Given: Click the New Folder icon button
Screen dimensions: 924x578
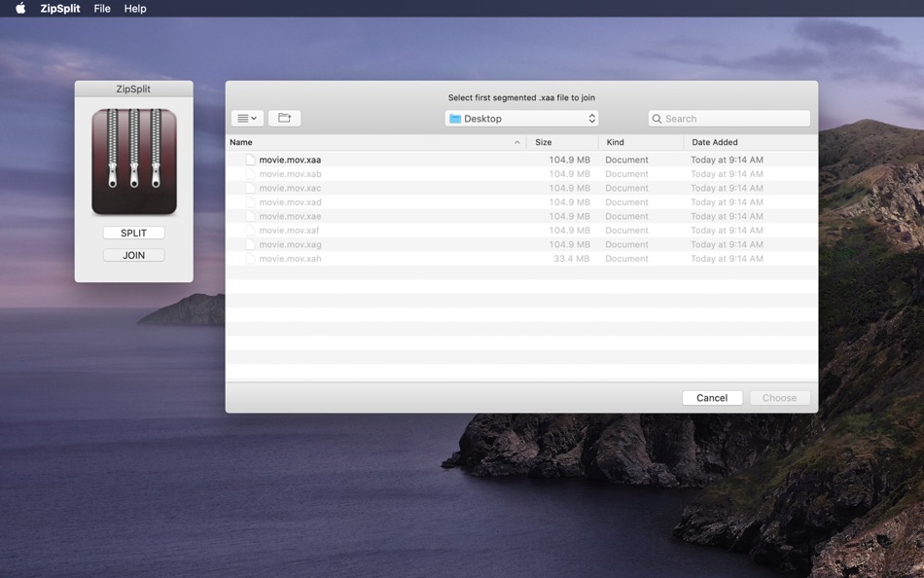Looking at the screenshot, I should pyautogui.click(x=285, y=118).
